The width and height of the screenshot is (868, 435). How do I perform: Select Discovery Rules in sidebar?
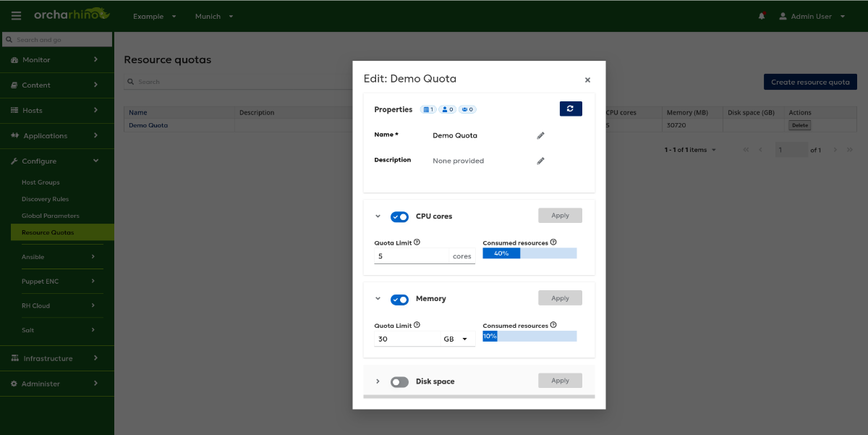click(45, 199)
